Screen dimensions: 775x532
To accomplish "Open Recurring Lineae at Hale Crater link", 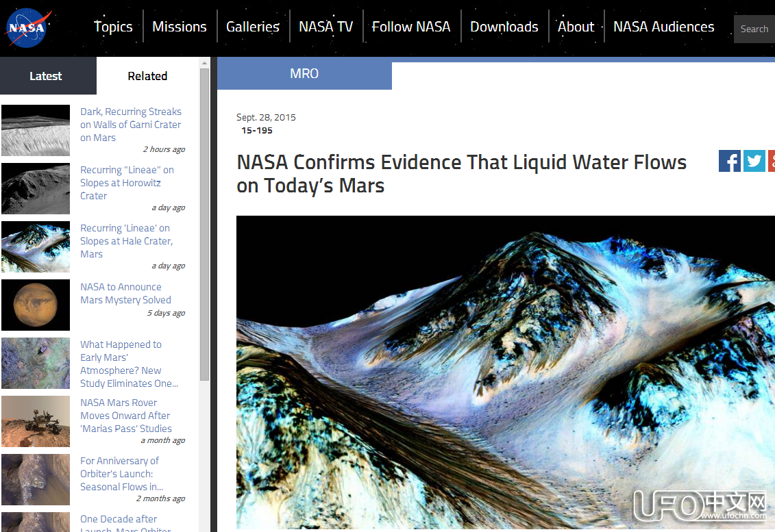I will pyautogui.click(x=127, y=241).
